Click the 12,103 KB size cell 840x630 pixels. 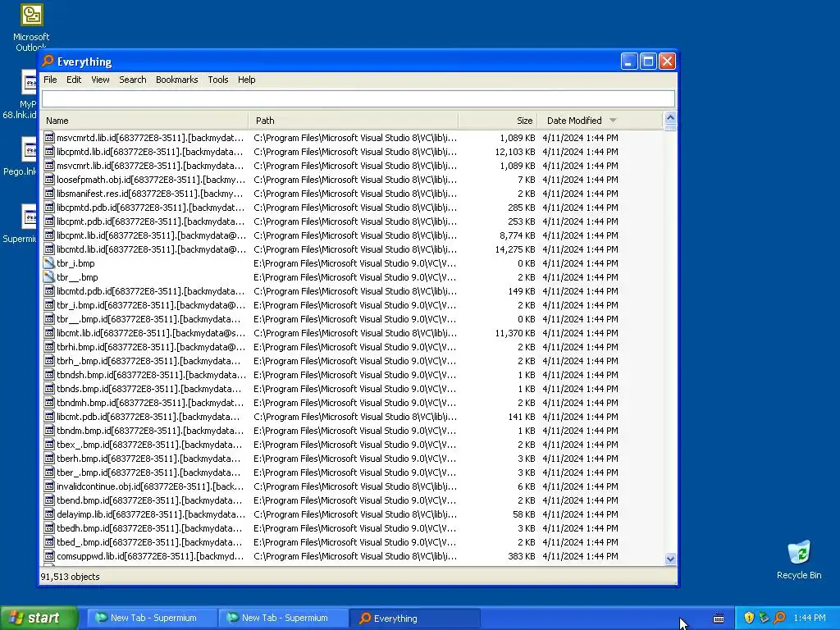click(x=515, y=152)
